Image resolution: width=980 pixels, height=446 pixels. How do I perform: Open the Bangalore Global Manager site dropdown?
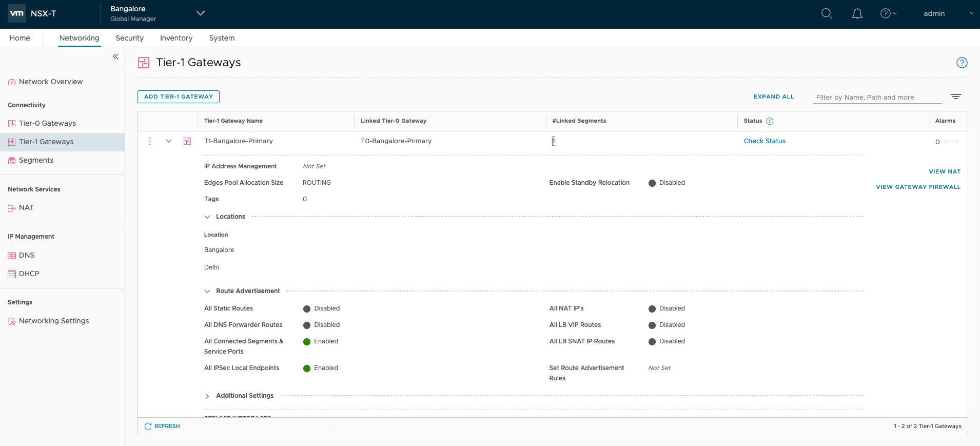(x=200, y=13)
